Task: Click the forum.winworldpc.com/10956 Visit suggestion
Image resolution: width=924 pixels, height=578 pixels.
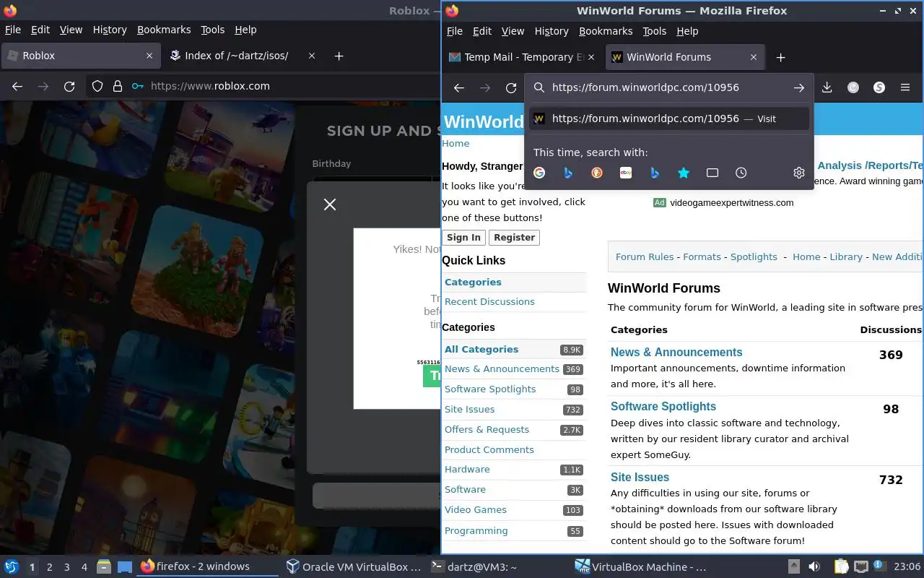Action: 669,118
